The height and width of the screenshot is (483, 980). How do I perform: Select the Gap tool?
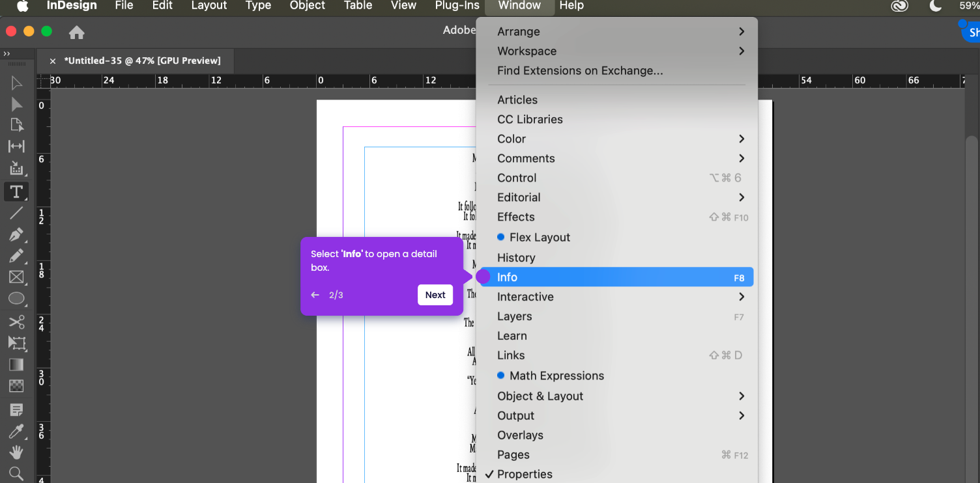16,146
